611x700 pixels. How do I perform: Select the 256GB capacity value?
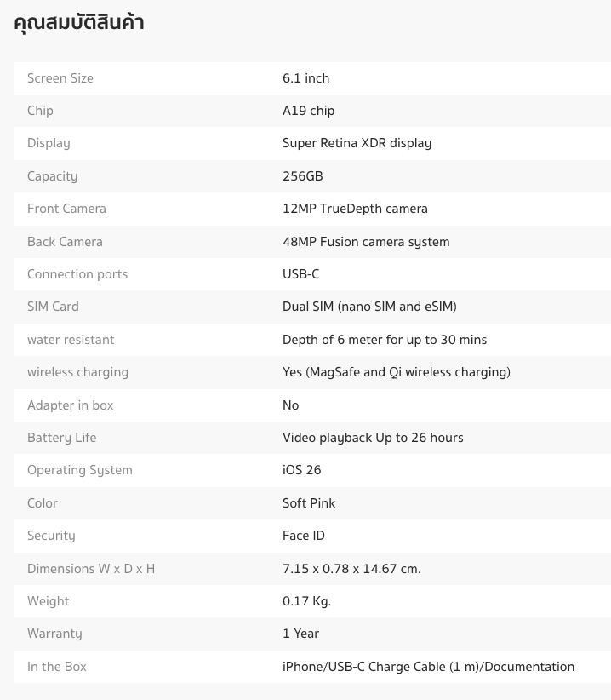point(302,176)
